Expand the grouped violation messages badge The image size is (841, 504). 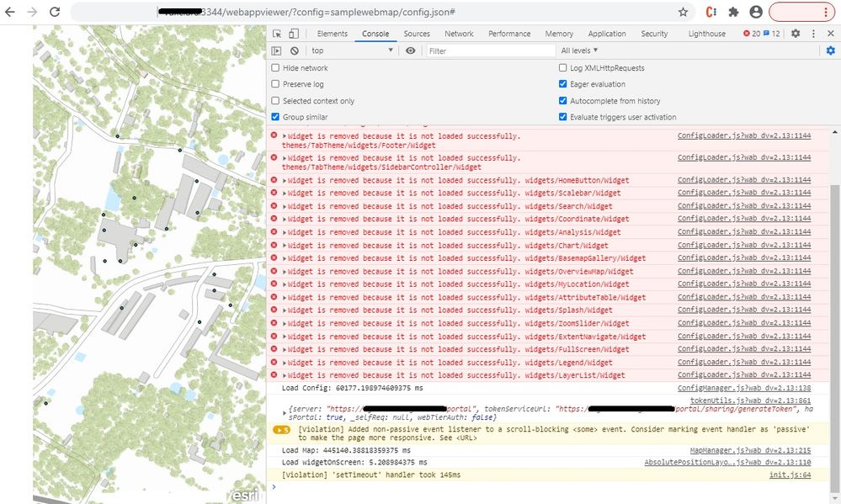[281, 429]
